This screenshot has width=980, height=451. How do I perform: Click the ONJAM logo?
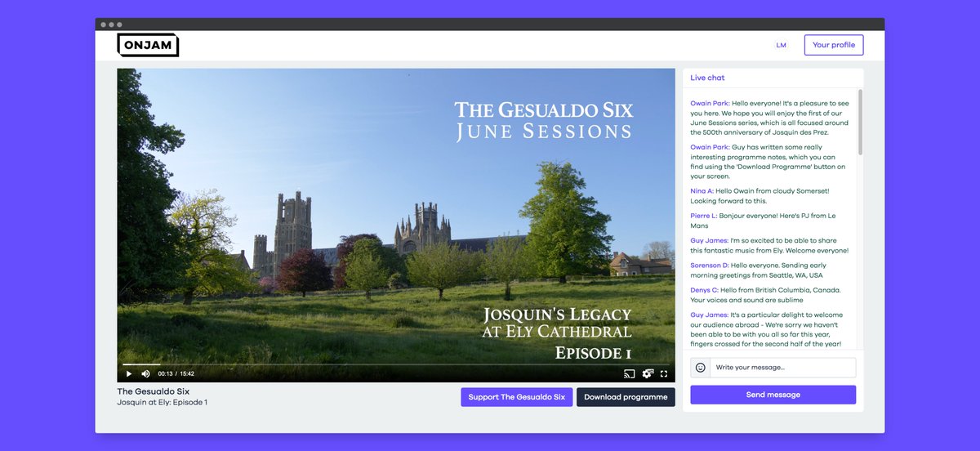coord(148,45)
